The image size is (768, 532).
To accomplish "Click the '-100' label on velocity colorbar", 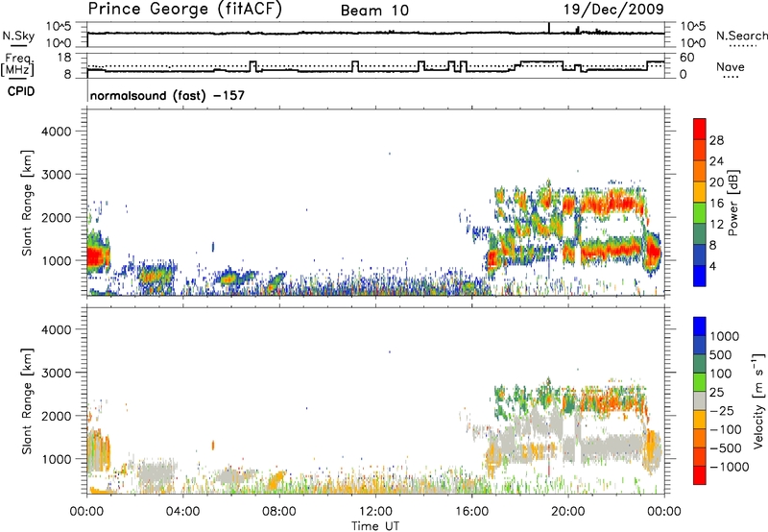I will (x=725, y=429).
